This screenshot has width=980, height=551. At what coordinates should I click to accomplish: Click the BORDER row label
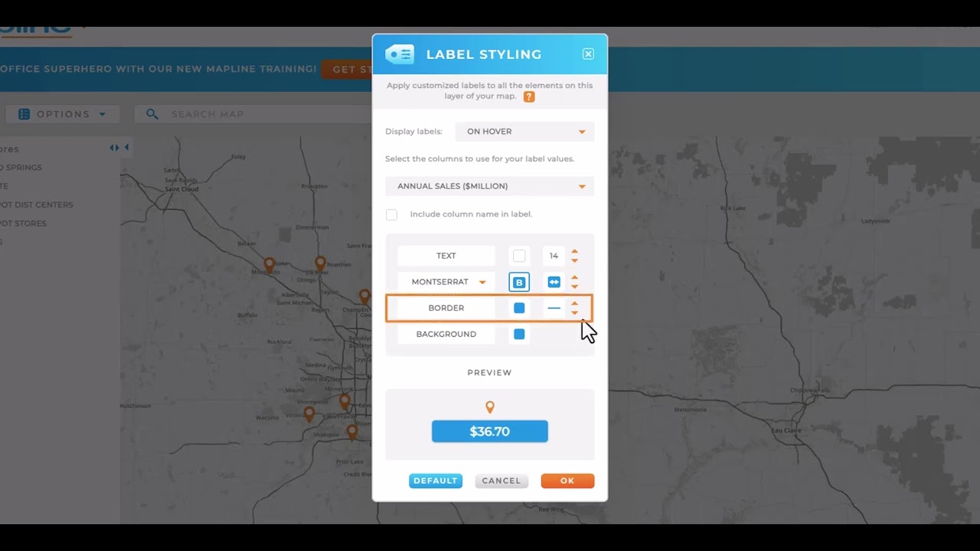tap(446, 308)
